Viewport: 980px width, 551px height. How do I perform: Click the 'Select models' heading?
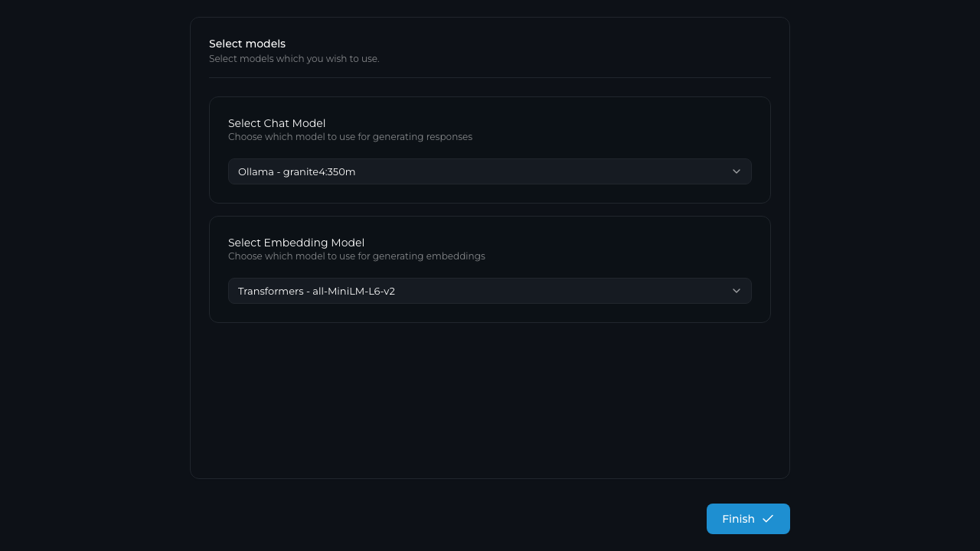[x=247, y=44]
